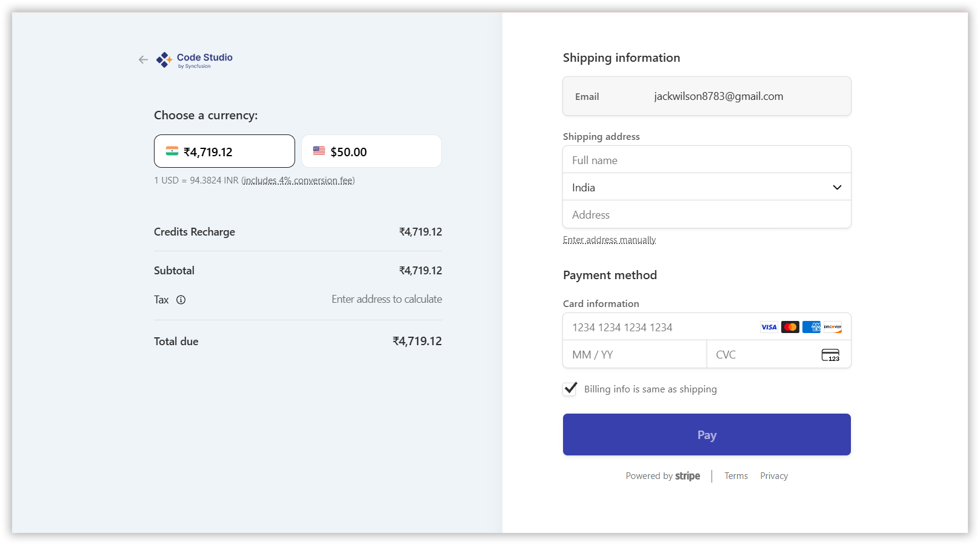The width and height of the screenshot is (980, 545).
Task: Select the $50.00 USD currency option
Action: pos(371,151)
